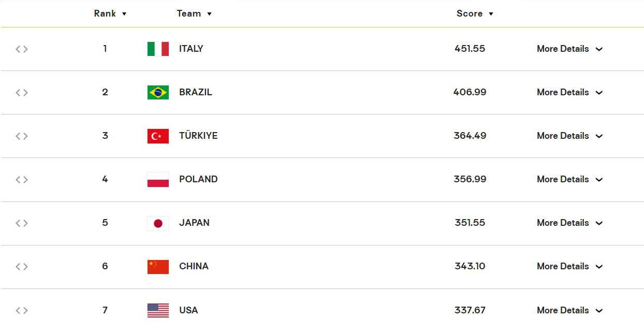Click Italy's flag icon

click(158, 49)
